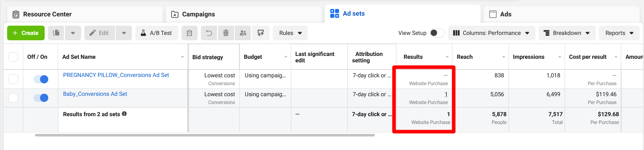Click the info icon beside Results from 2 ad sets
This screenshot has height=150, width=644.
(x=124, y=114)
